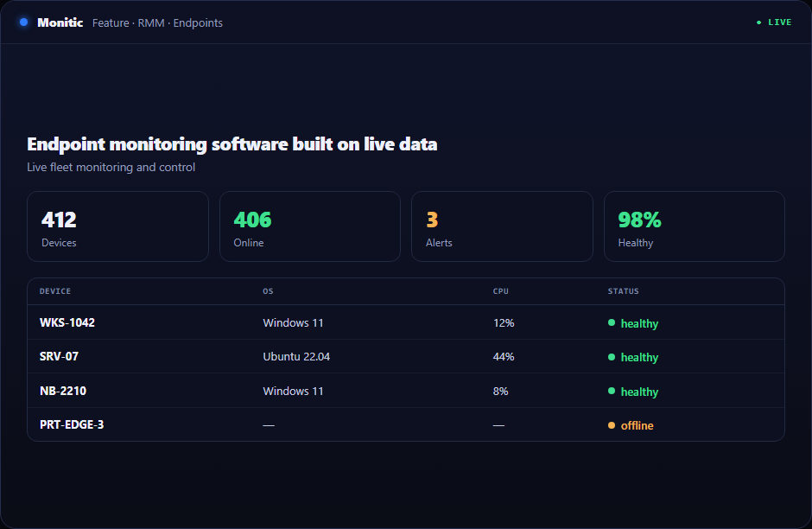Open the 412 Devices stat card

pyautogui.click(x=118, y=226)
